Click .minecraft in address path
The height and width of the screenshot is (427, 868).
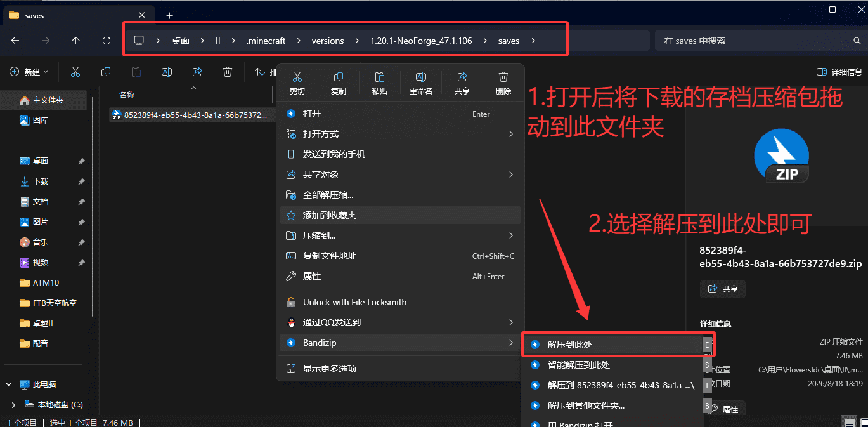266,41
